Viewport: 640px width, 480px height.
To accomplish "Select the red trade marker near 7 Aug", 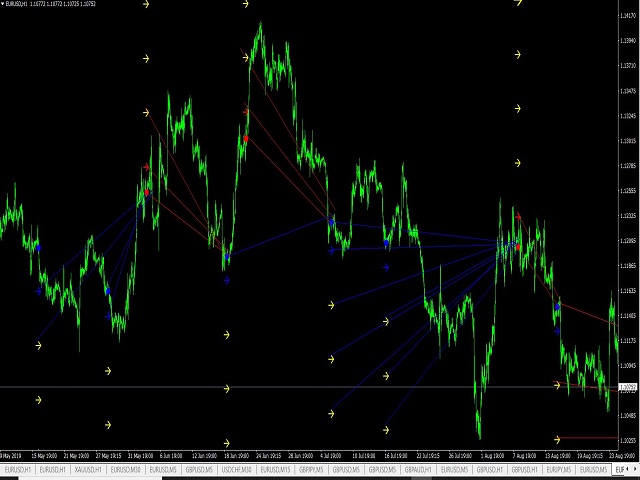I will (518, 247).
